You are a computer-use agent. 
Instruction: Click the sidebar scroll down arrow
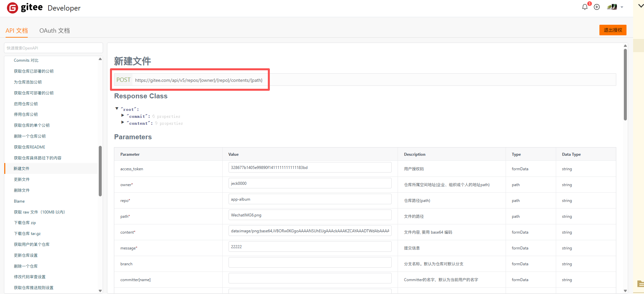coord(100,291)
